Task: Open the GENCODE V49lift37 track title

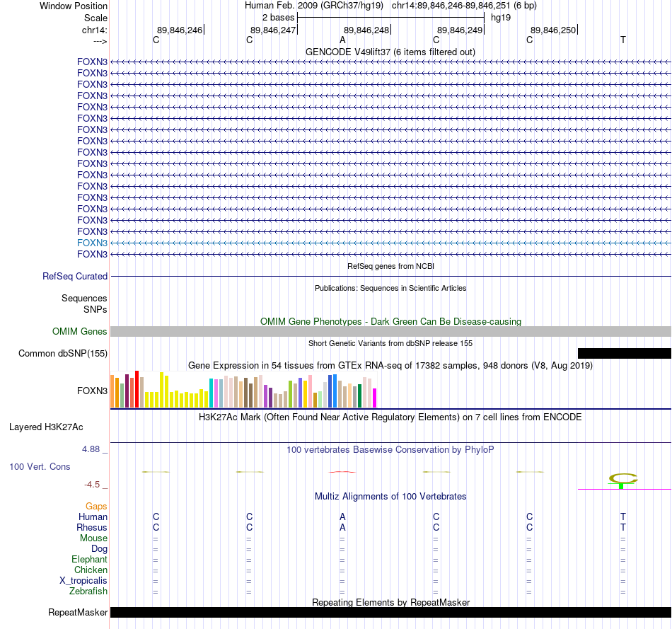Action: click(390, 52)
